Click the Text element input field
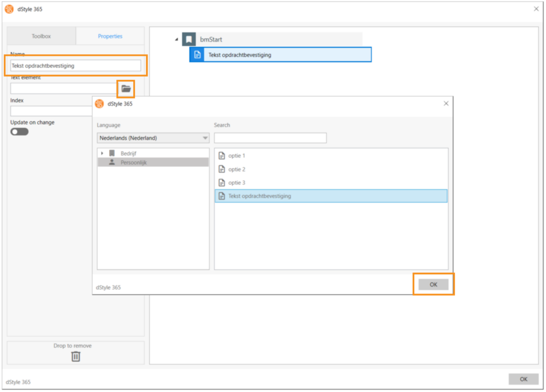Viewport: 546px width, 392px height. click(64, 88)
